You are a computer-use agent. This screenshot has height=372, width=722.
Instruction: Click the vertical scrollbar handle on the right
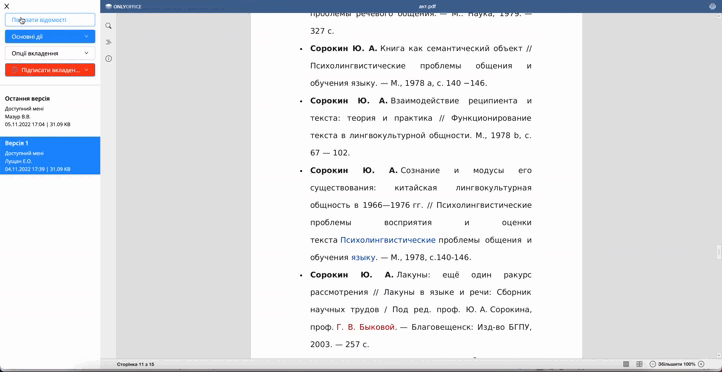[x=719, y=252]
